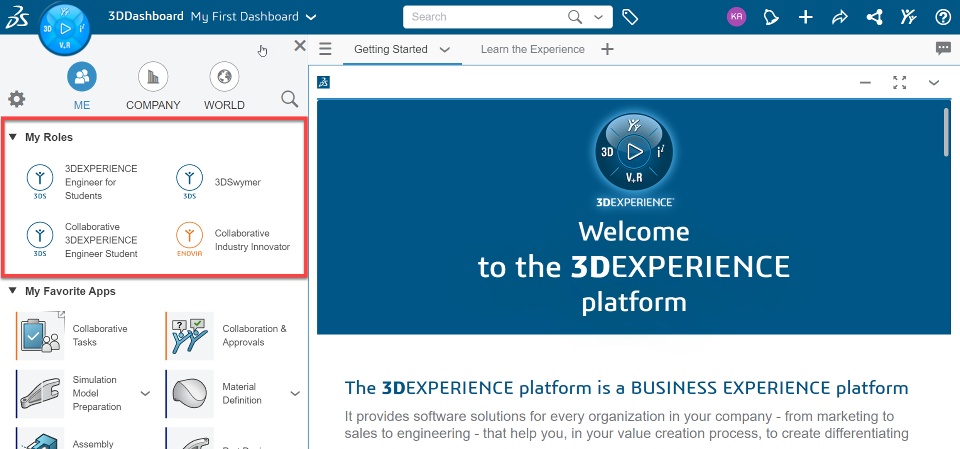Screen dimensions: 960x449
Task: Open the notifications icon in top bar
Action: pos(771,17)
